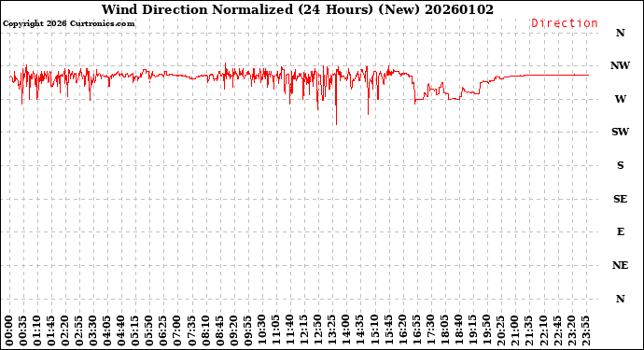
Task: Click the 16:55 time label
Action: [416, 330]
